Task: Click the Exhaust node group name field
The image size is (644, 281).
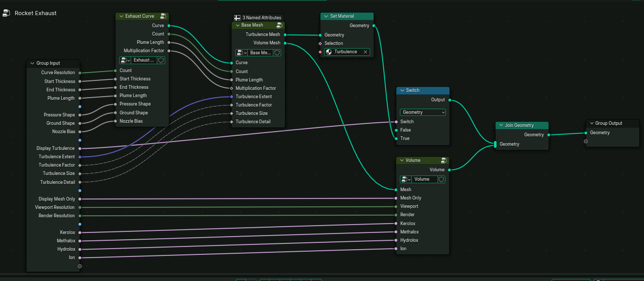Action: pos(144,60)
